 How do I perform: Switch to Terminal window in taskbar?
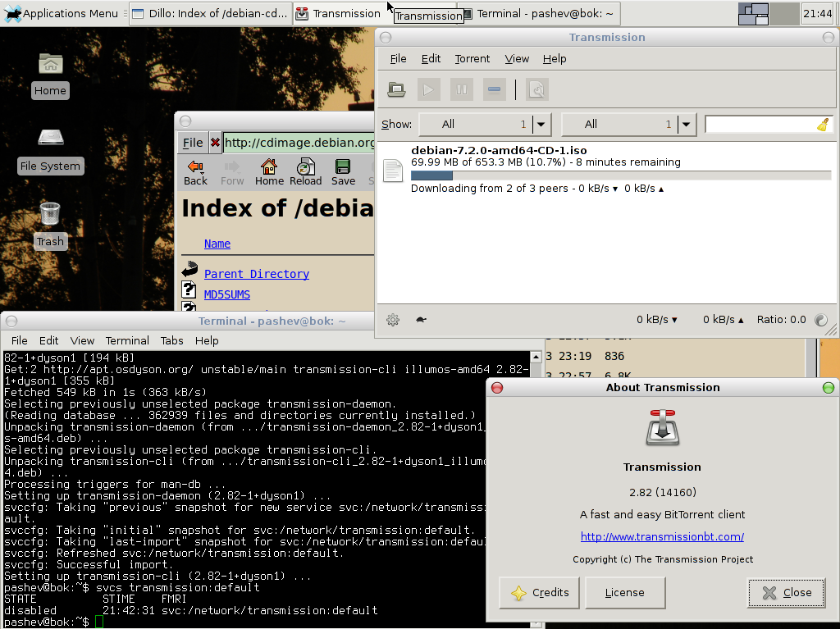tap(540, 13)
